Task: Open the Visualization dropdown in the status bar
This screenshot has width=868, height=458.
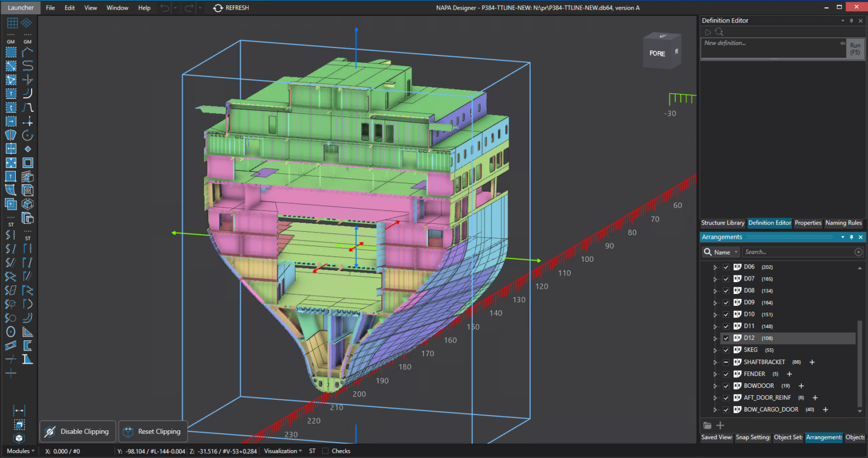Action: 283,451
